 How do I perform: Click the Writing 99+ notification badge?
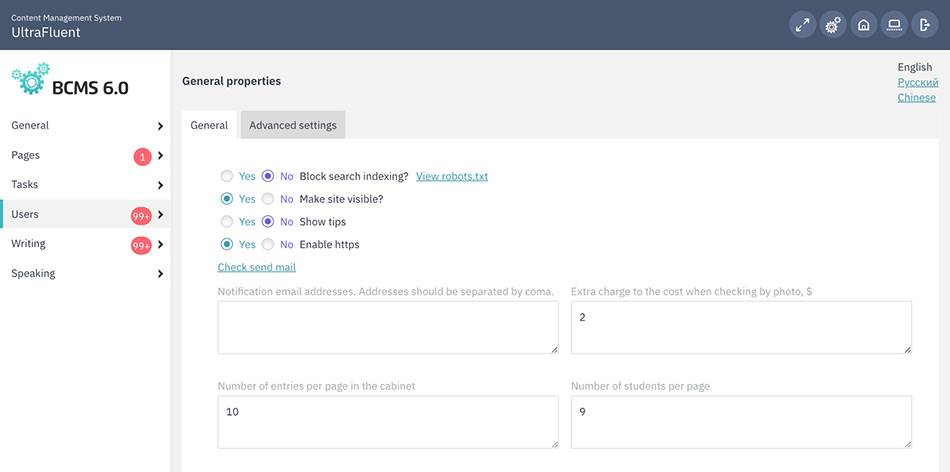pos(141,246)
